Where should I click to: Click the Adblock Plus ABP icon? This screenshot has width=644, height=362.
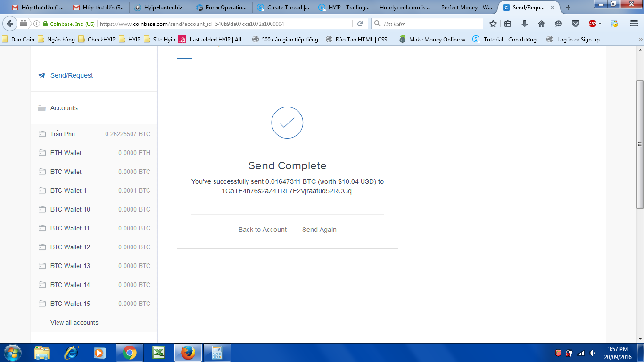(x=592, y=24)
